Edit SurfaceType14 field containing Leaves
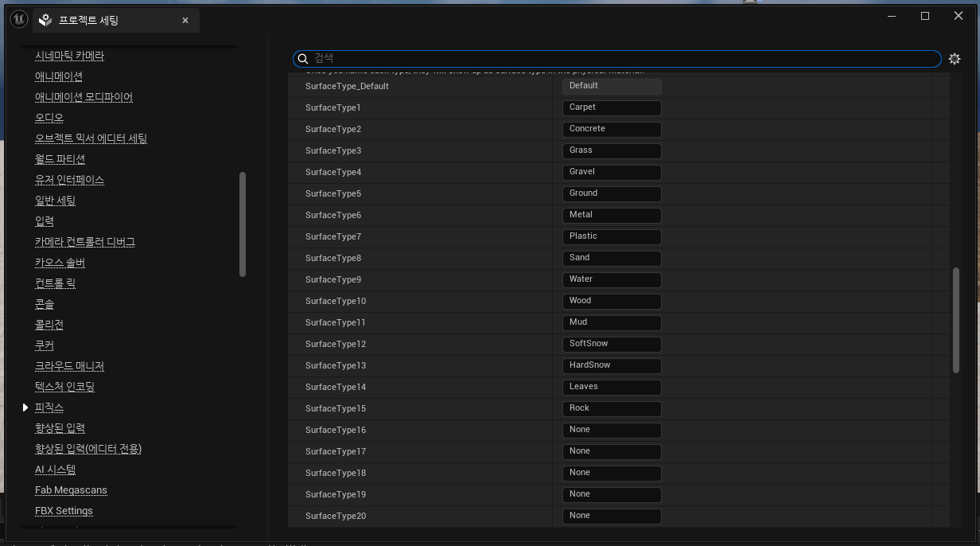980x546 pixels. [x=612, y=387]
